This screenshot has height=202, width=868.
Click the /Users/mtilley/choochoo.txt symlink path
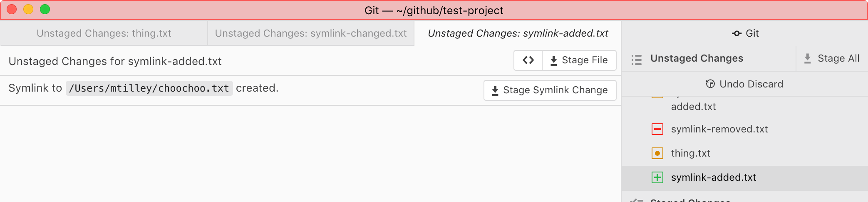[149, 88]
